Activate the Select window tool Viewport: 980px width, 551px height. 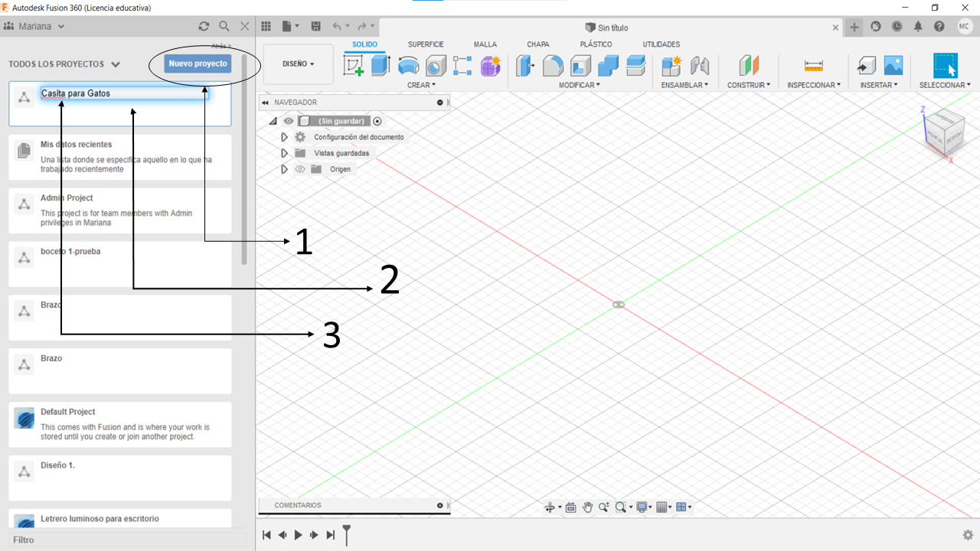coord(946,66)
